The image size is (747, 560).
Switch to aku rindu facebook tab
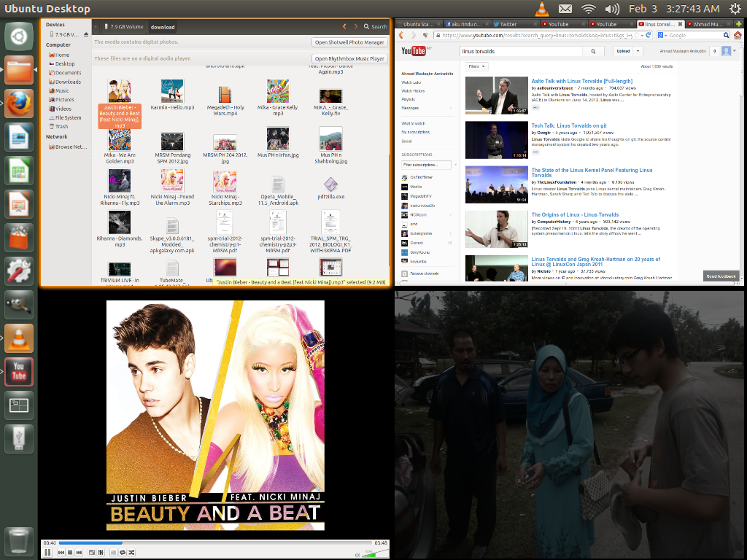[x=467, y=24]
